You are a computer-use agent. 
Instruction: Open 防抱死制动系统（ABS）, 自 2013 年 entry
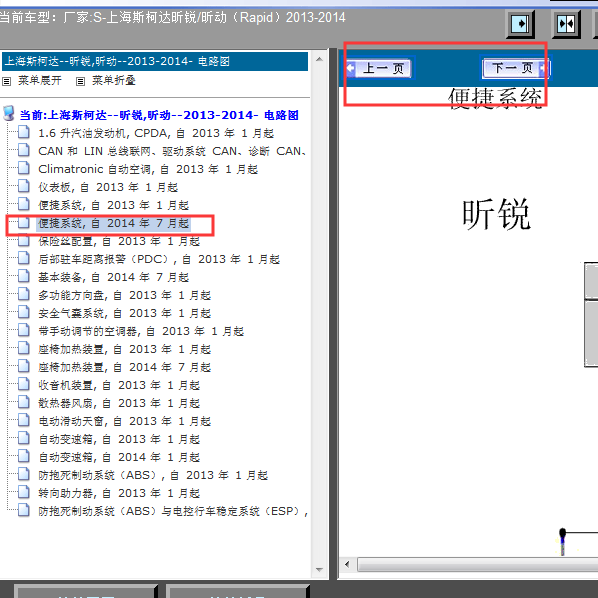tap(153, 475)
